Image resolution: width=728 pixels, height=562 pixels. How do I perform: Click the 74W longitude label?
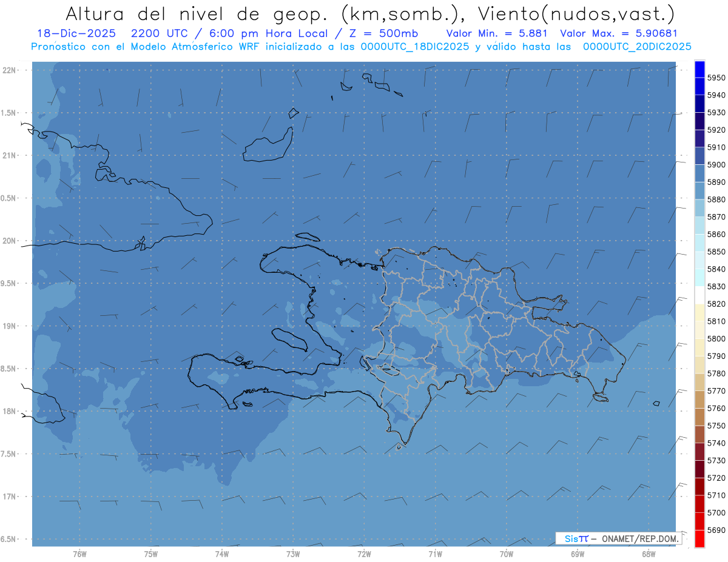tap(222, 554)
